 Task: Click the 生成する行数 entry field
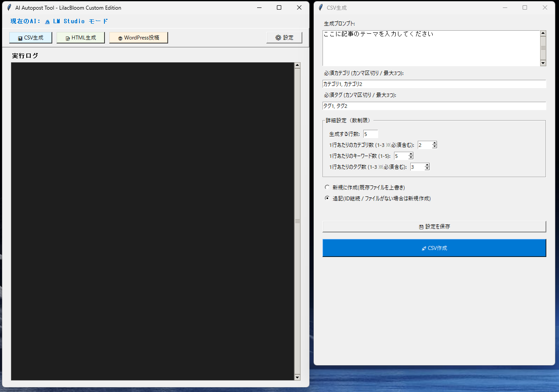(x=370, y=134)
